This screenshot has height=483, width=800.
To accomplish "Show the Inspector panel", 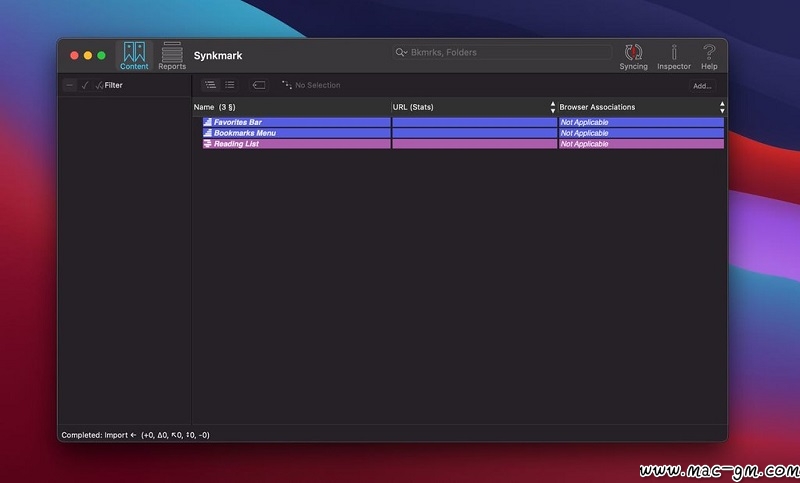I will 673,57.
